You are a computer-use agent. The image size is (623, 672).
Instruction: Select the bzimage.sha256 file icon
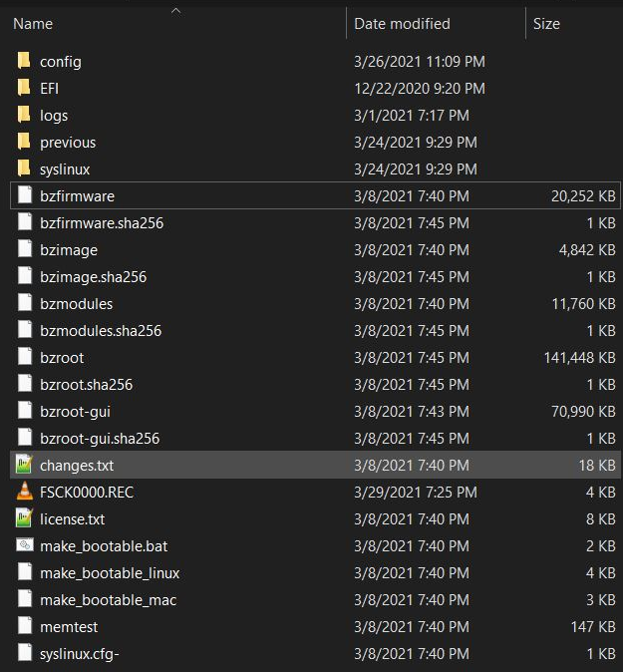(x=25, y=276)
